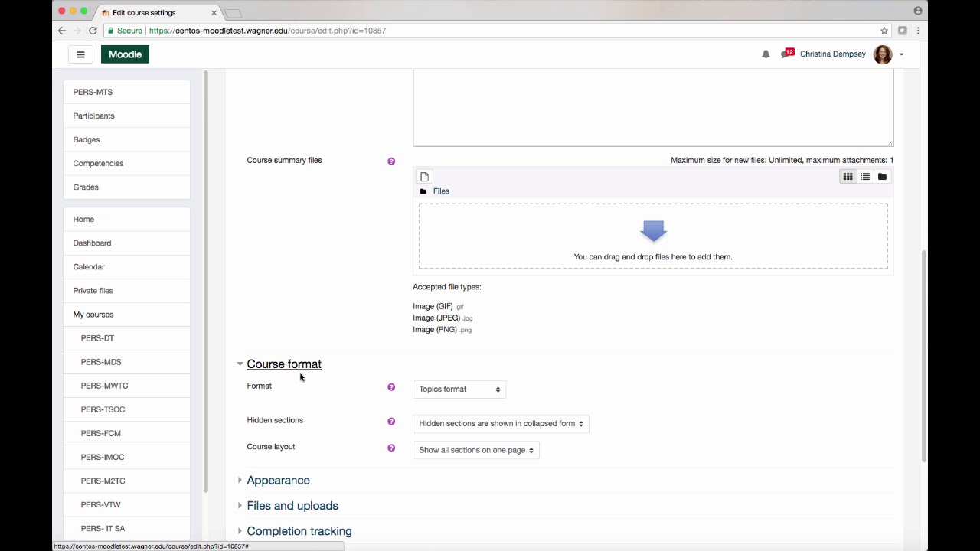Go back in browser history

coord(62,31)
